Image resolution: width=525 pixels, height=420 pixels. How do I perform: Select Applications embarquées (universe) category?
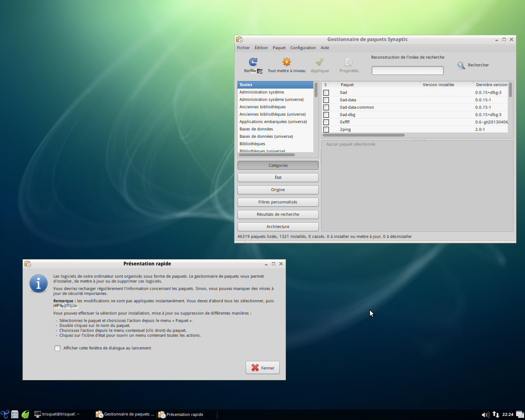[275, 122]
